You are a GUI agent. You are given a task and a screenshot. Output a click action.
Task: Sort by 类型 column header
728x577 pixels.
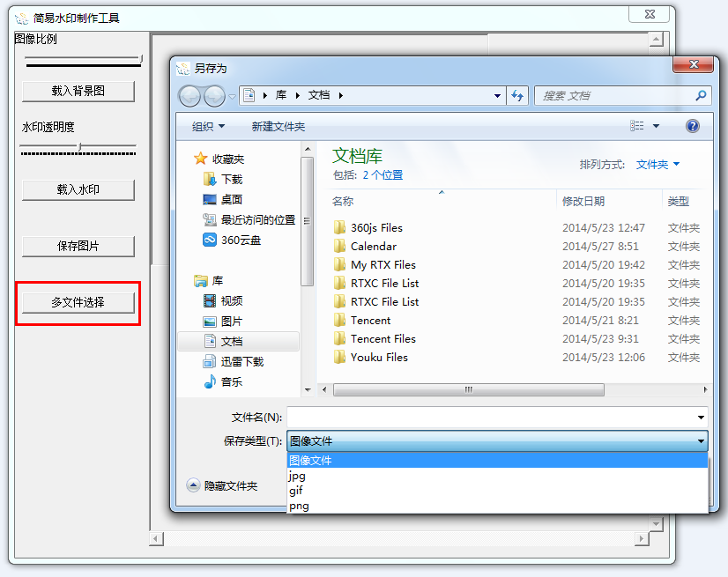(x=679, y=202)
